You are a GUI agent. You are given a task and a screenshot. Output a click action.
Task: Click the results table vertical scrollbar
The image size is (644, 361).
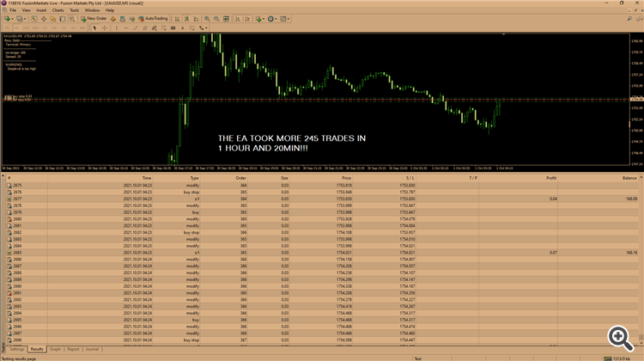pyautogui.click(x=641, y=260)
